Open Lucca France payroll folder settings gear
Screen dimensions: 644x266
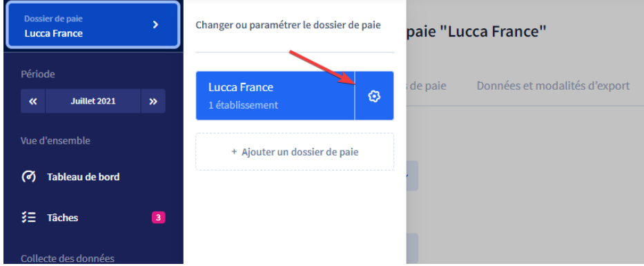tap(374, 96)
